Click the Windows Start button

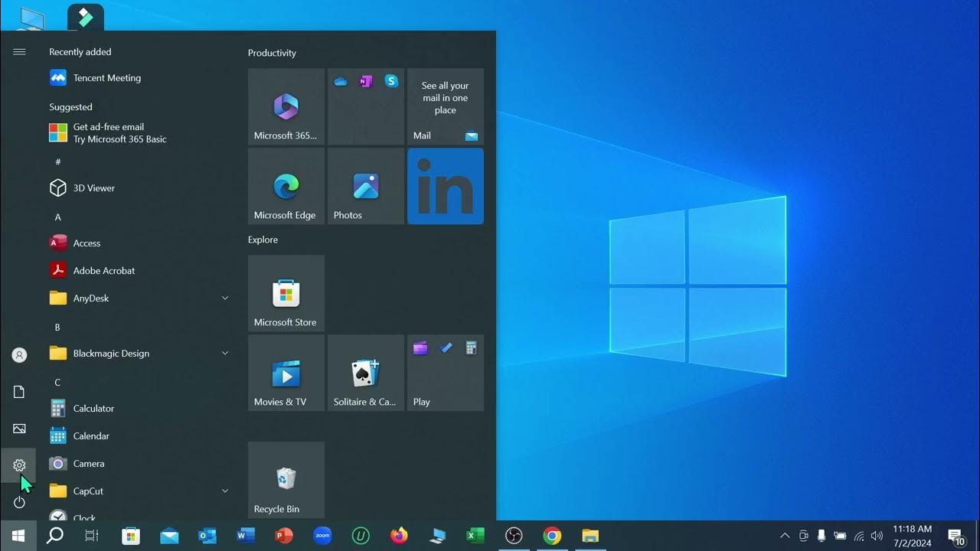18,536
